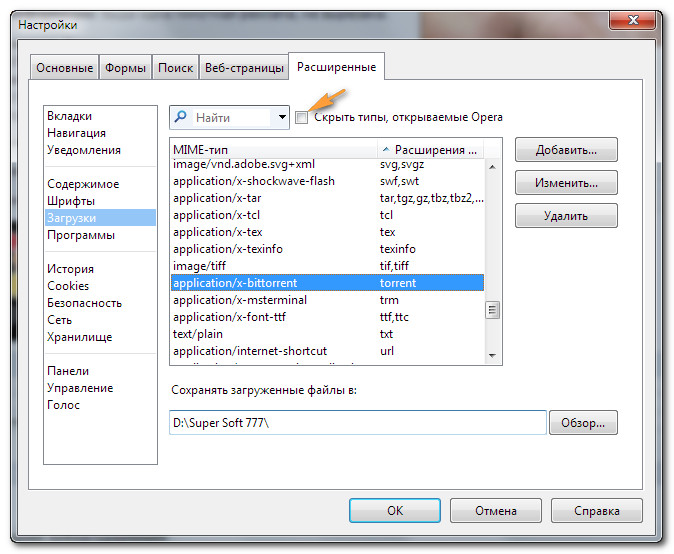Click the Удалить button
This screenshot has width=674, height=554.
[x=566, y=216]
